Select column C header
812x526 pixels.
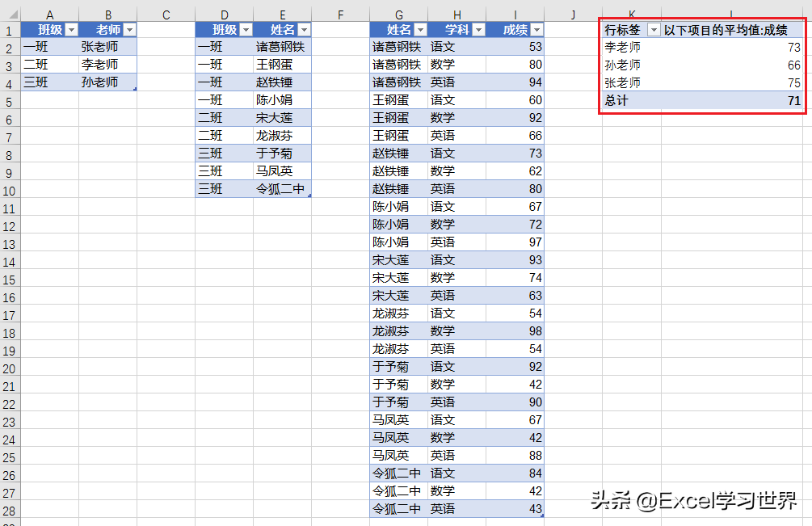tap(166, 15)
